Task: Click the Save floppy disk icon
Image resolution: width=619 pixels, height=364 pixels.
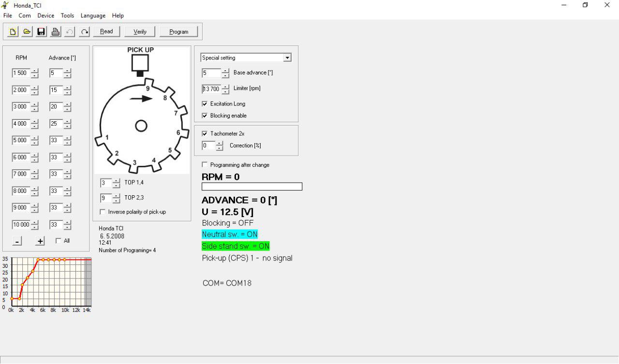Action: [x=41, y=31]
